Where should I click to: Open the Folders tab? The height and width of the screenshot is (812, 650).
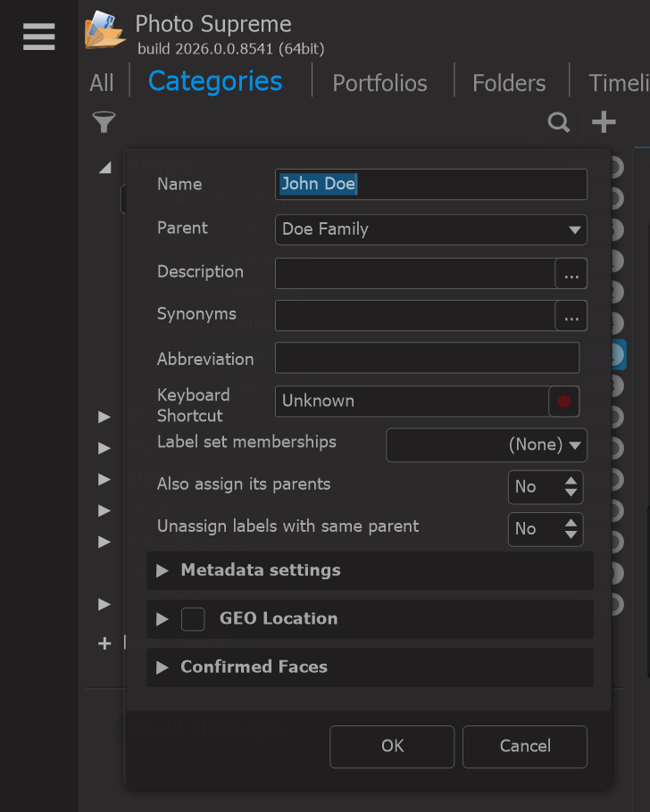pos(509,83)
